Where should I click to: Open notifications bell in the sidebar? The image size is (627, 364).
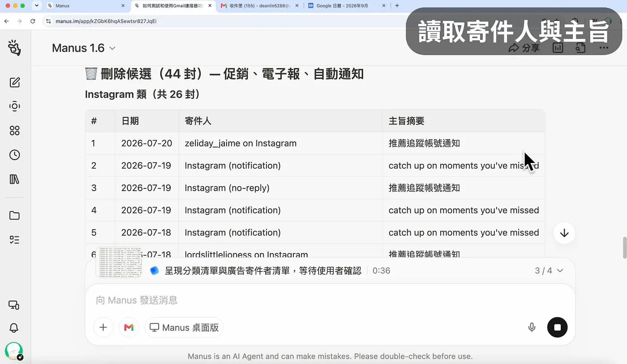point(14,328)
